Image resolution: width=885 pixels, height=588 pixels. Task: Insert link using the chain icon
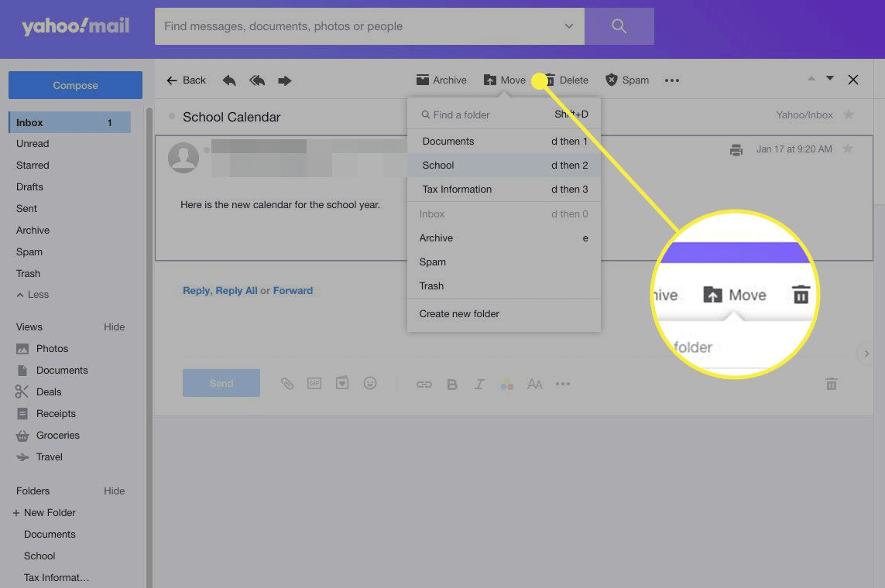point(424,385)
